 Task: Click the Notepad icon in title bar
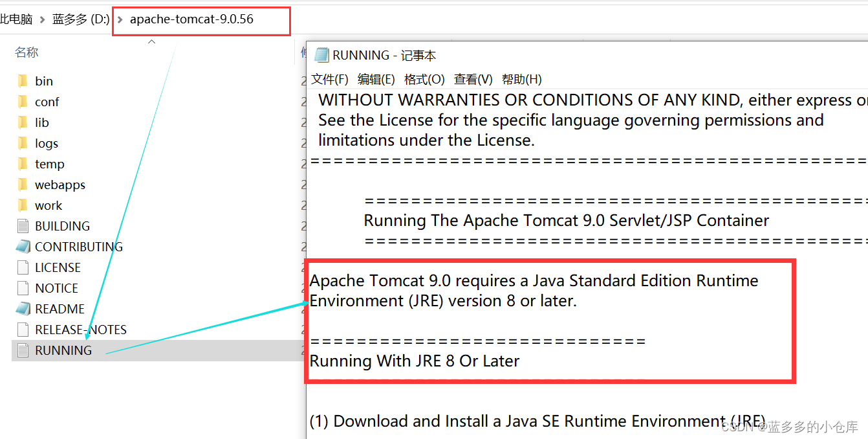coord(321,55)
